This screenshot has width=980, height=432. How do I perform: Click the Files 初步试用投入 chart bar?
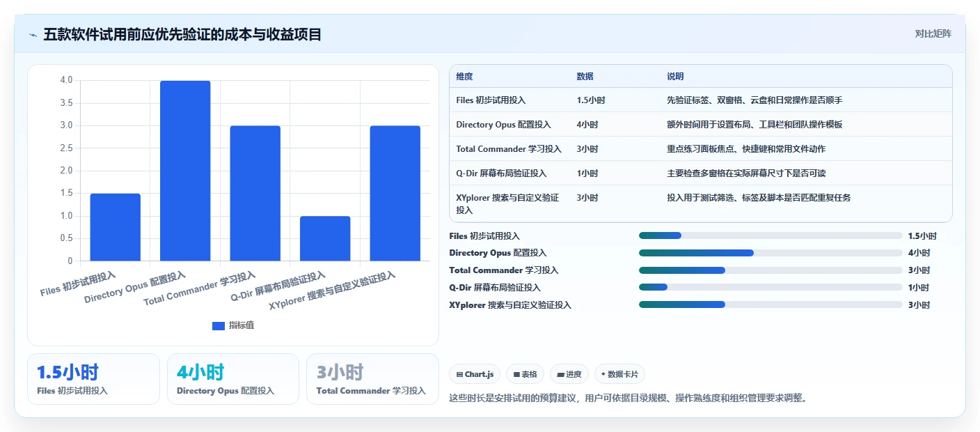tap(116, 227)
